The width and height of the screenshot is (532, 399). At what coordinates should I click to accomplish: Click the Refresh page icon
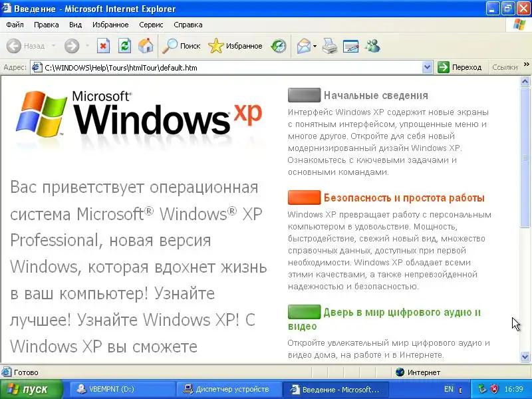124,46
